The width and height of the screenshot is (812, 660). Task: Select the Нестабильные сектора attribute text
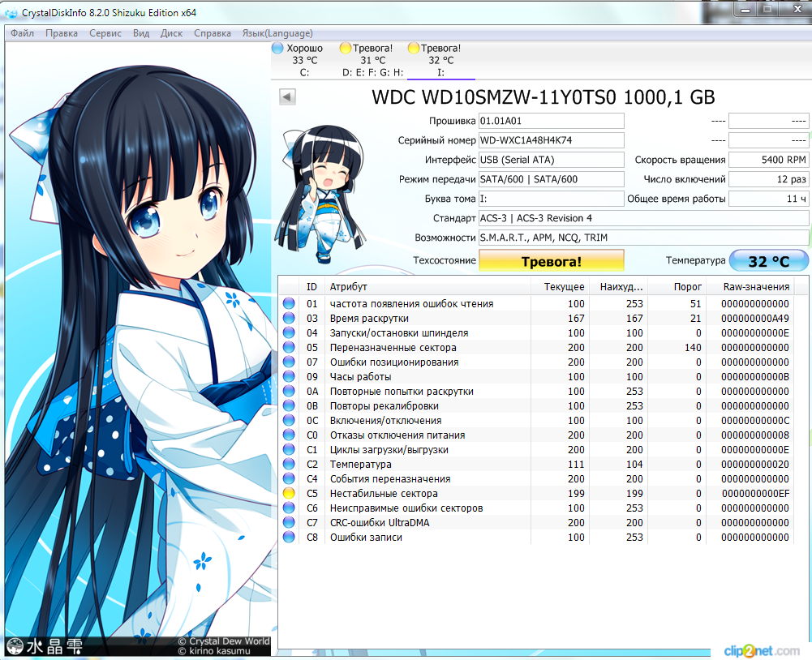pyautogui.click(x=384, y=493)
